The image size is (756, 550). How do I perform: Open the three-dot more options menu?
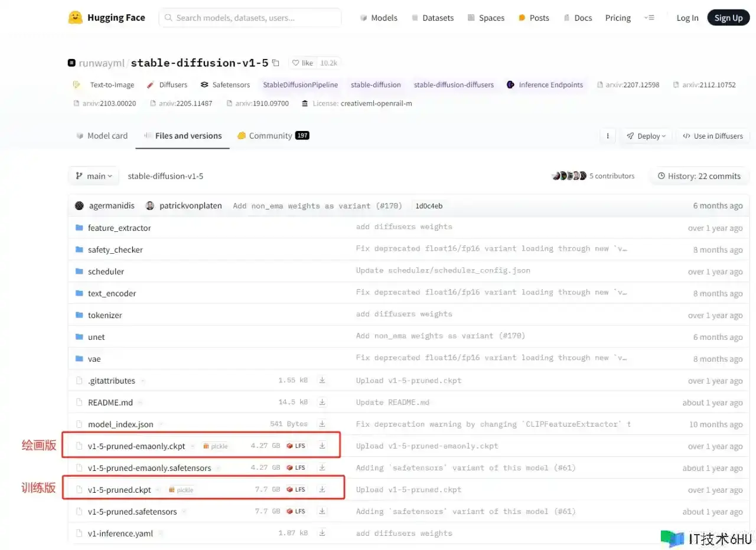coord(607,136)
